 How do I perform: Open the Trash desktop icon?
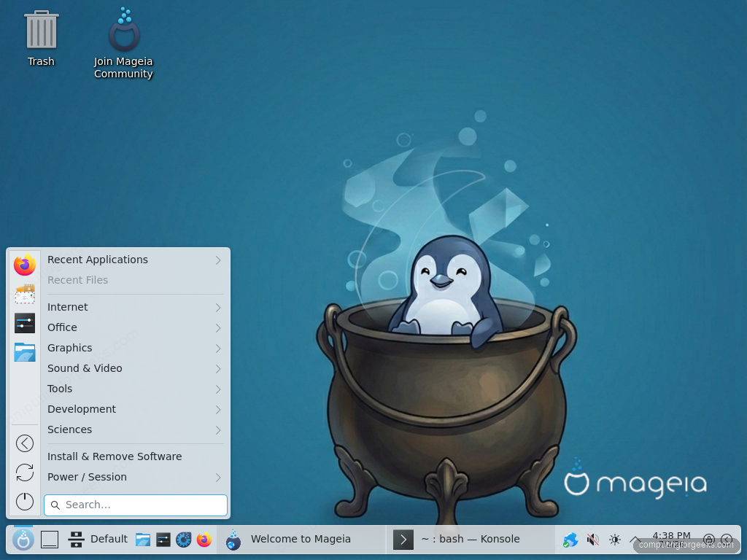41,39
